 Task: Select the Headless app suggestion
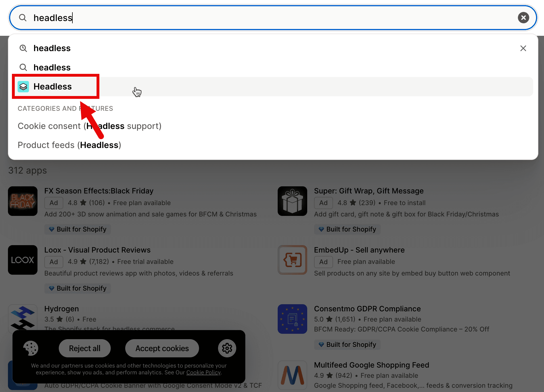[53, 87]
